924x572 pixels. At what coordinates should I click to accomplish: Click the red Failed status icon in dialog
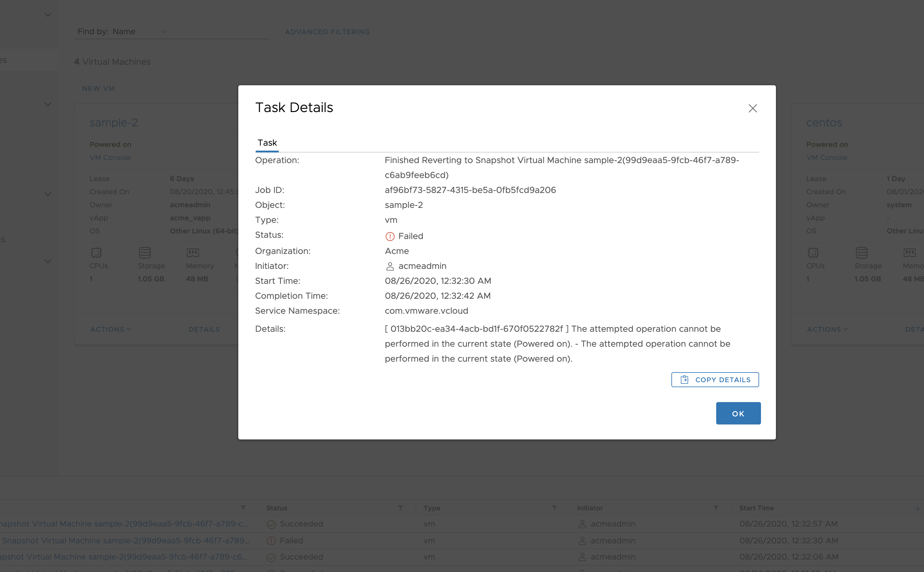390,237
